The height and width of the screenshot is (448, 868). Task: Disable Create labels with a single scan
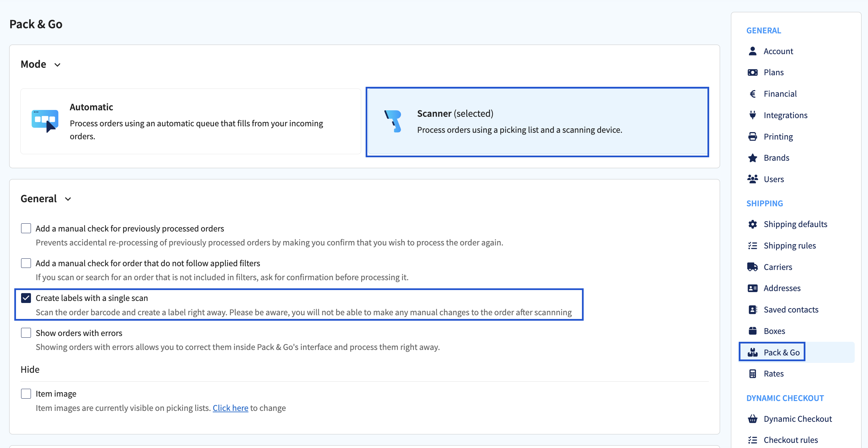[26, 298]
